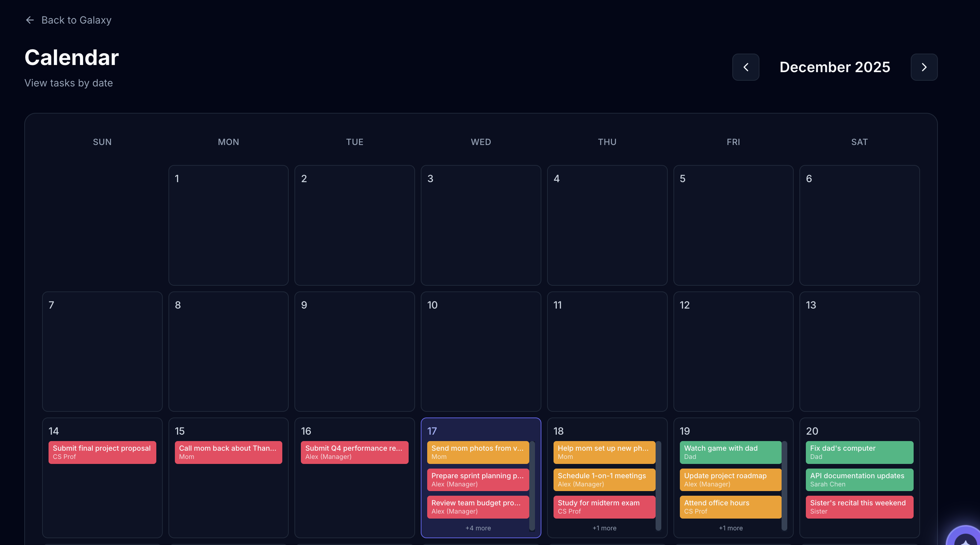Expand +1 more tasks on December 18
980x545 pixels.
604,528
